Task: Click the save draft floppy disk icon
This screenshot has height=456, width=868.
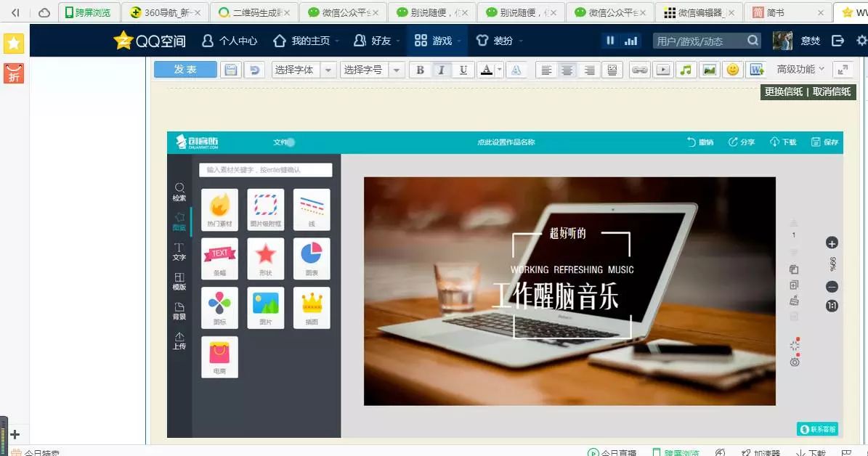Action: click(231, 70)
